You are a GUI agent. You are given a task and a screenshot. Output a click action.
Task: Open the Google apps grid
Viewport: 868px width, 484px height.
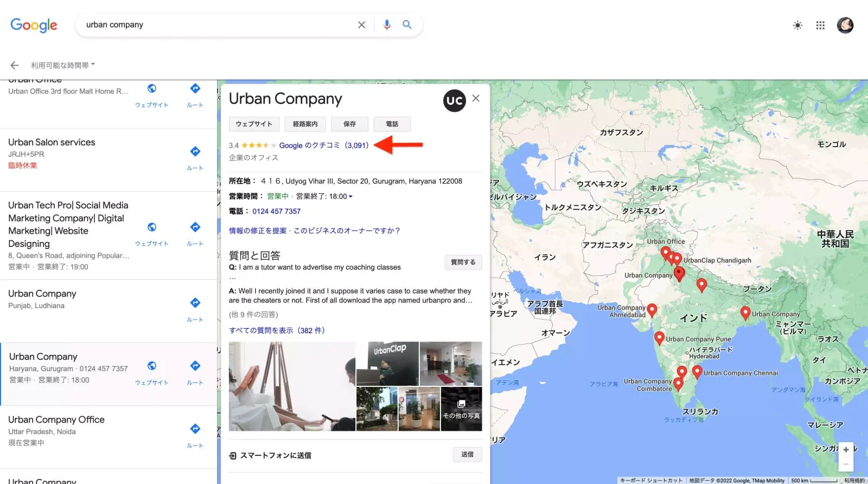tap(820, 26)
